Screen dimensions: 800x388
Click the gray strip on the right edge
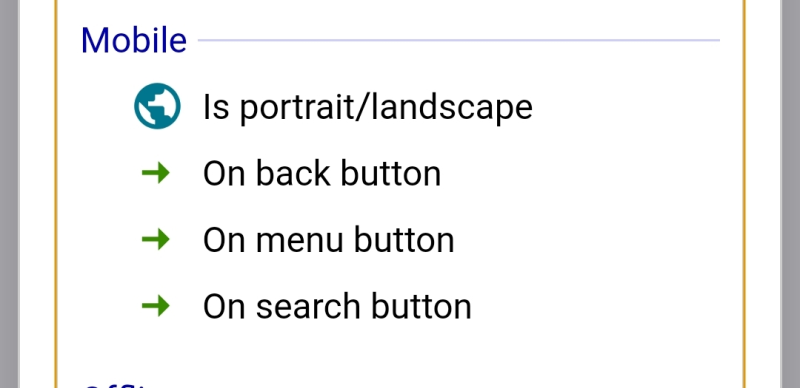pyautogui.click(x=790, y=194)
